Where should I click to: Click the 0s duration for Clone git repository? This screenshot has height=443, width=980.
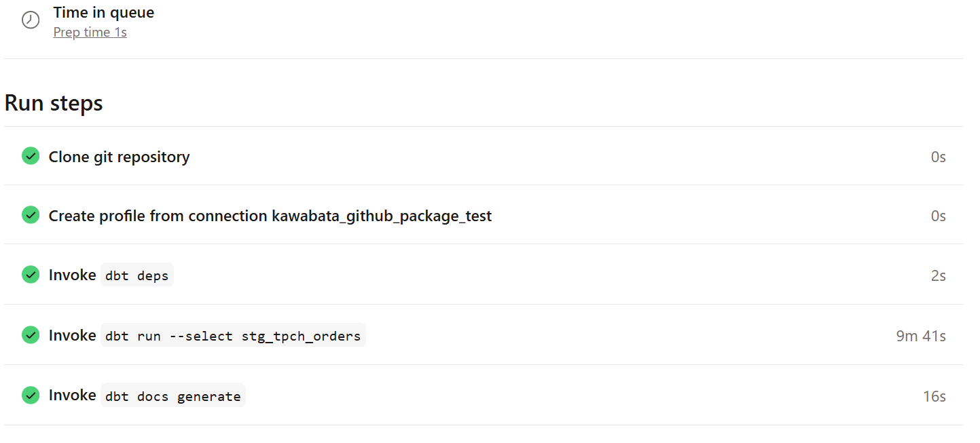pyautogui.click(x=939, y=157)
